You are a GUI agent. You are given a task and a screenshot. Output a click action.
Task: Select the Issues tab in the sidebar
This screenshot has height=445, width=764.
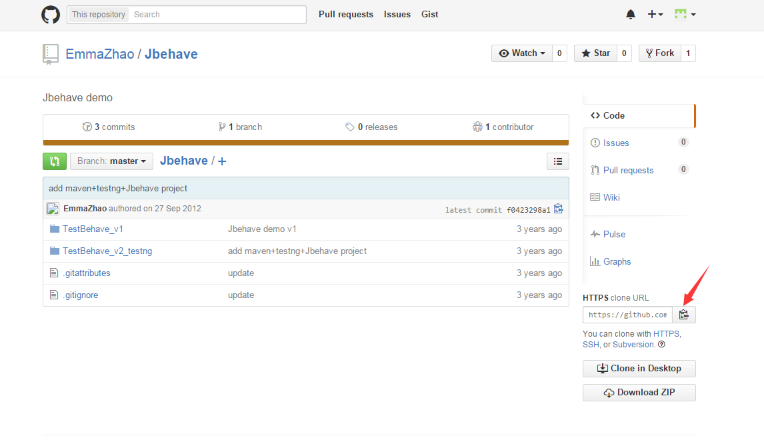pos(616,143)
